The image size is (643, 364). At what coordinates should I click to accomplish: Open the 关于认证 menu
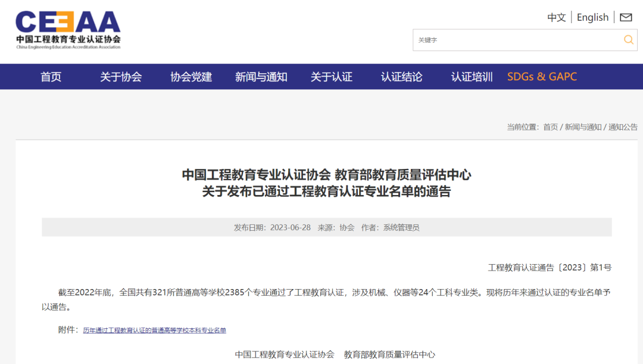[332, 77]
